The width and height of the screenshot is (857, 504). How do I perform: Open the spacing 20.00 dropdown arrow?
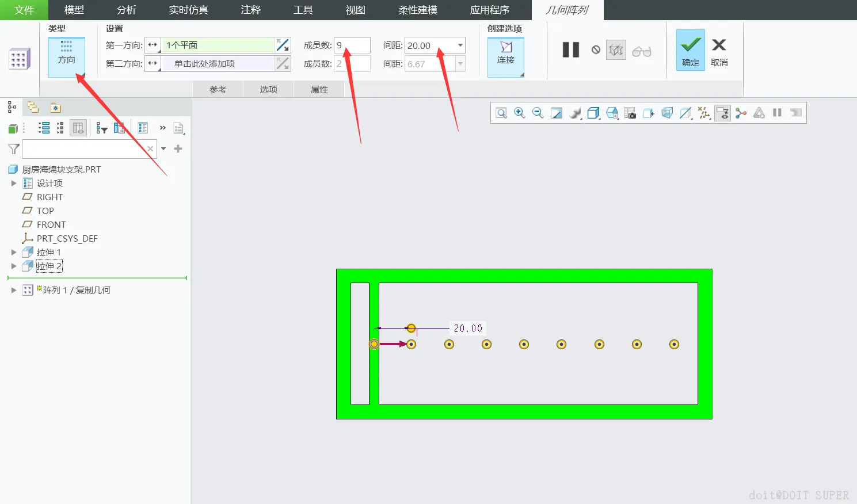pyautogui.click(x=460, y=45)
